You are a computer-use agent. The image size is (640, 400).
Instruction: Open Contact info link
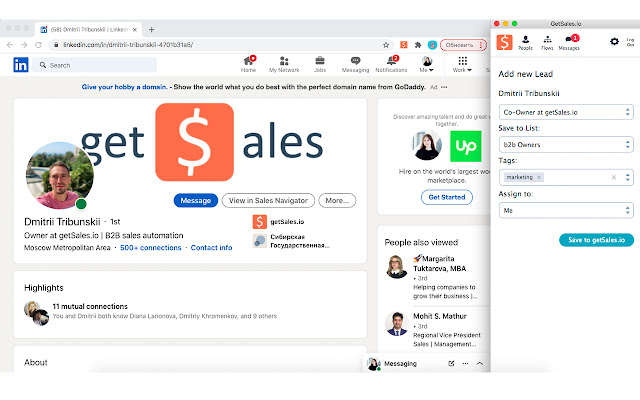211,248
